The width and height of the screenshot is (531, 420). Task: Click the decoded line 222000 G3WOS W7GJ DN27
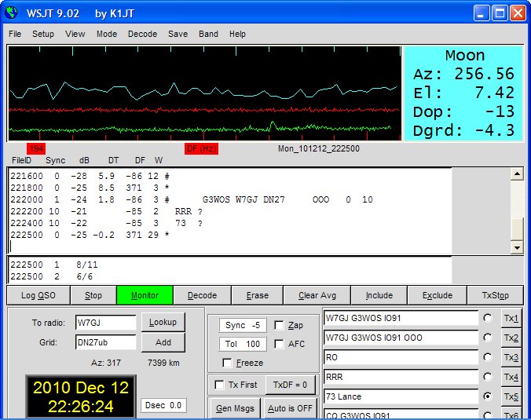(192, 199)
